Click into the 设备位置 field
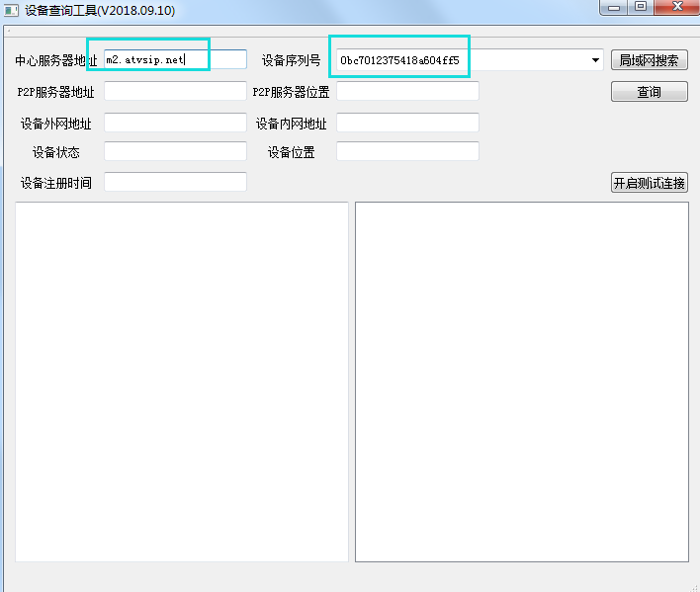 coord(407,151)
